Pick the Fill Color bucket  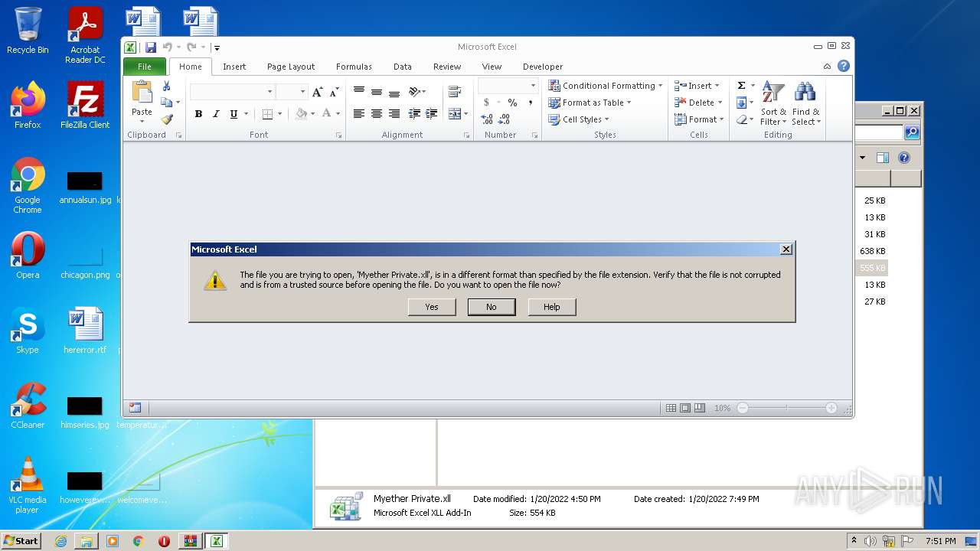[301, 114]
